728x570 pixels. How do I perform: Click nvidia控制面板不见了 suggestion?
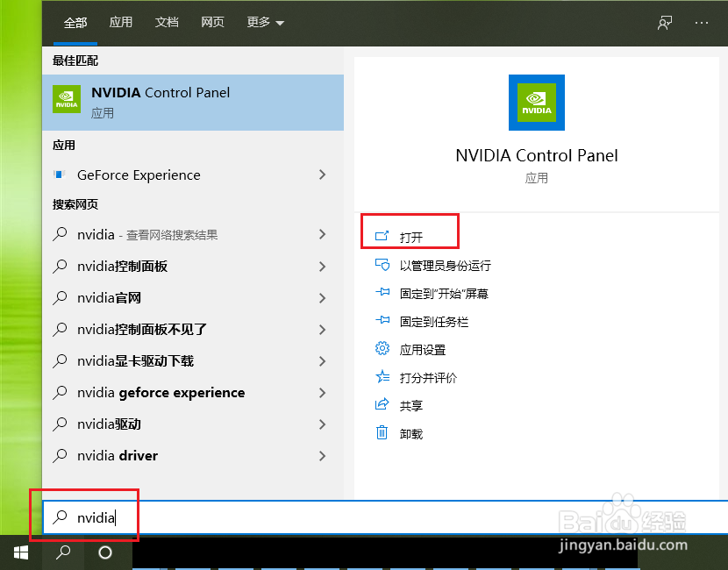193,330
